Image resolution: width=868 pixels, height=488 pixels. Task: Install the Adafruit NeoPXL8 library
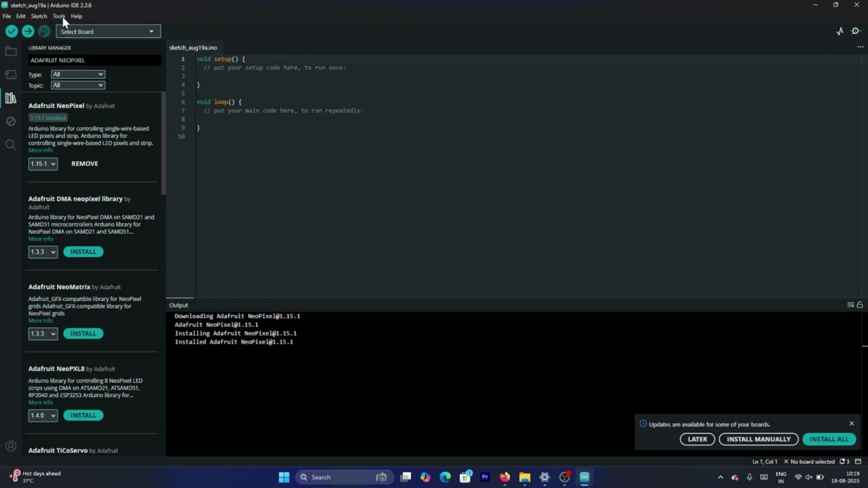pos(83,415)
